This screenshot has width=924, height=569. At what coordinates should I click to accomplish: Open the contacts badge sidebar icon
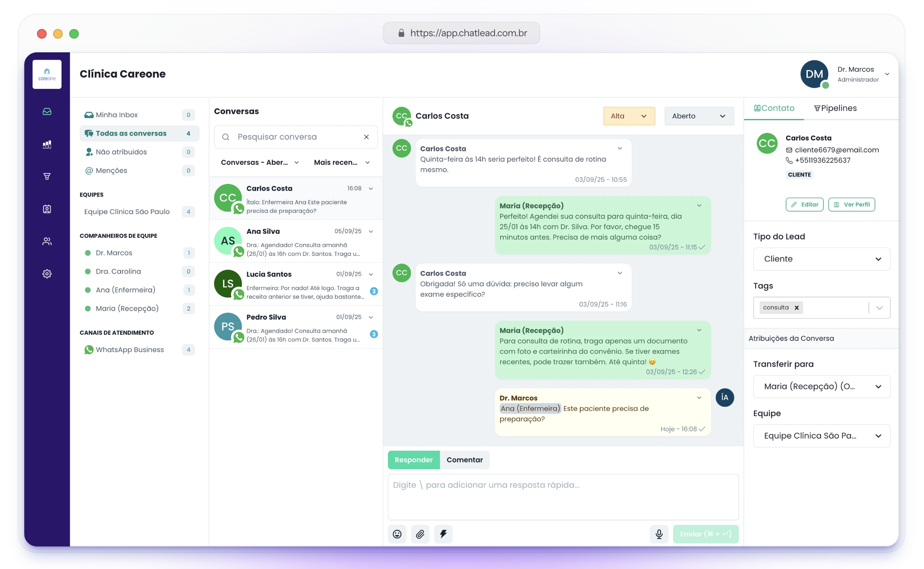click(47, 209)
